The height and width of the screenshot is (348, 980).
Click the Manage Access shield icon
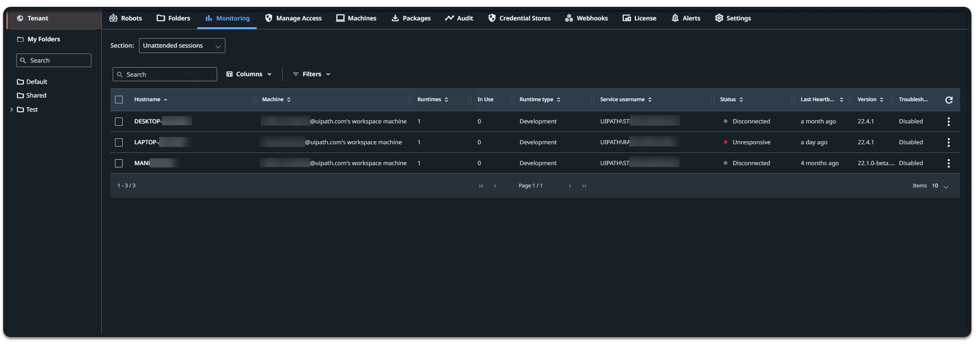(x=269, y=18)
